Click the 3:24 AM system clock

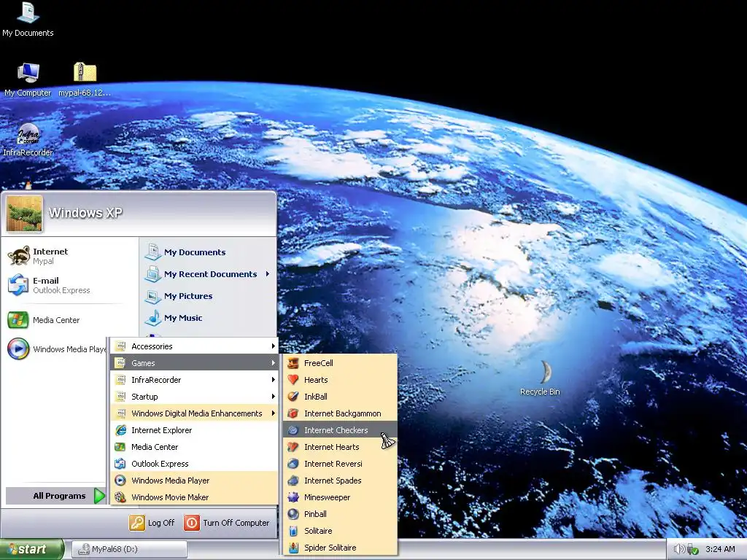[x=720, y=549]
